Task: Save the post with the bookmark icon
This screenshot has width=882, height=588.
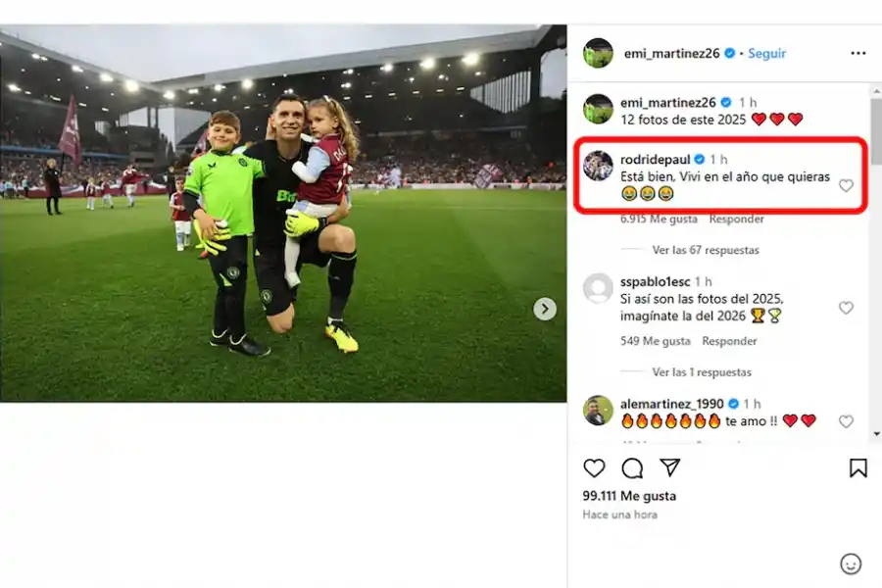Action: [x=858, y=467]
